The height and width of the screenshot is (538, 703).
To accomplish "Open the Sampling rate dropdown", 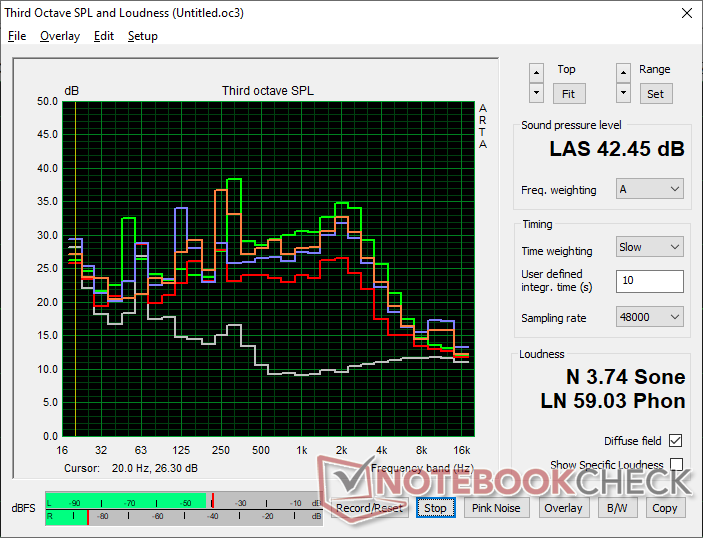I will (x=649, y=317).
